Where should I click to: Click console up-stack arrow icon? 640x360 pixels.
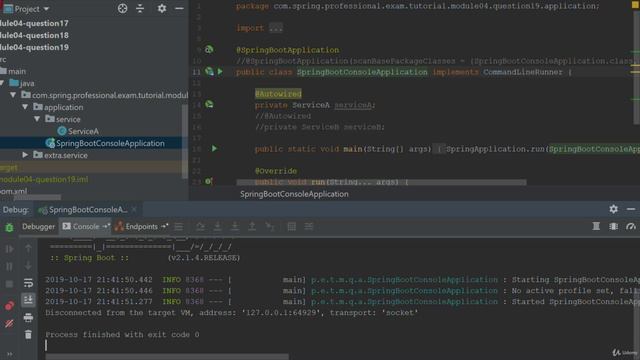click(28, 248)
